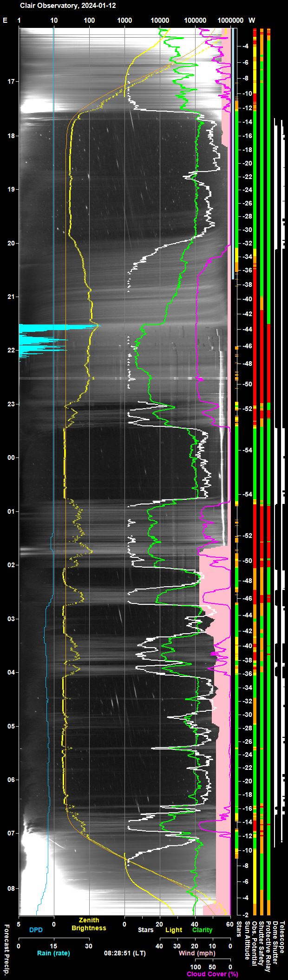The width and height of the screenshot is (288, 980).
Task: Click '100' on the cloud cover scale
Action: coord(195,967)
